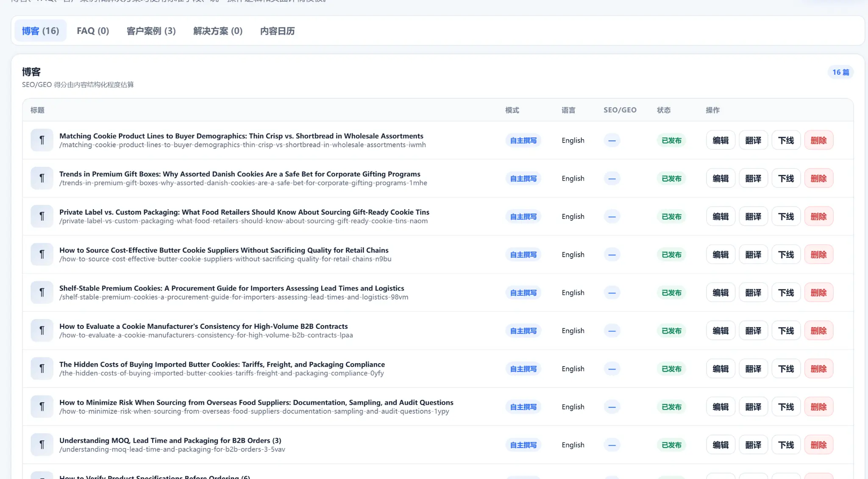Click the 模式 column header
This screenshot has height=479, width=868.
coord(512,110)
